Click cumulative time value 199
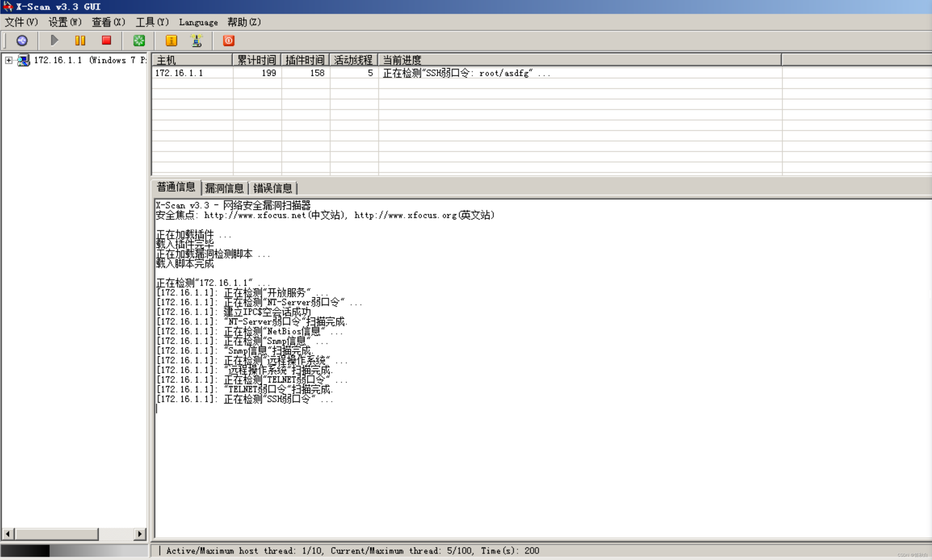932x560 pixels. 269,73
